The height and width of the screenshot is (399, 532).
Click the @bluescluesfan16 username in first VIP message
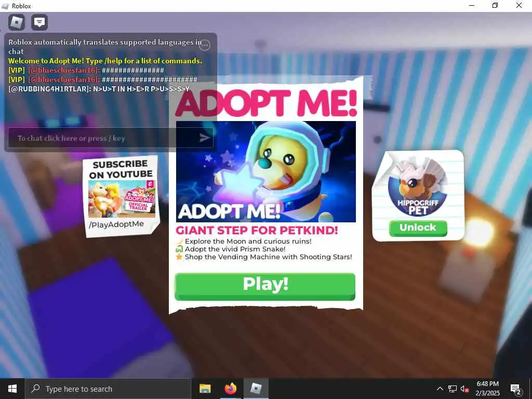(x=64, y=70)
